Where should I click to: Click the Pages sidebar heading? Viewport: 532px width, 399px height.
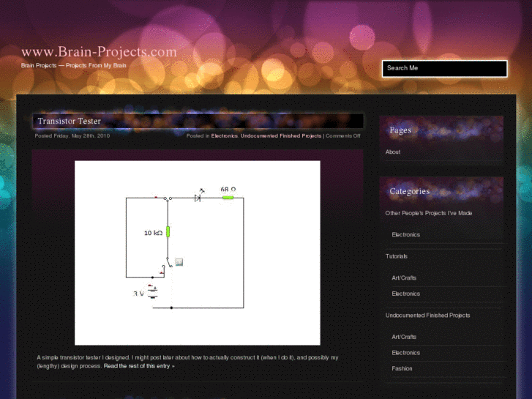400,130
